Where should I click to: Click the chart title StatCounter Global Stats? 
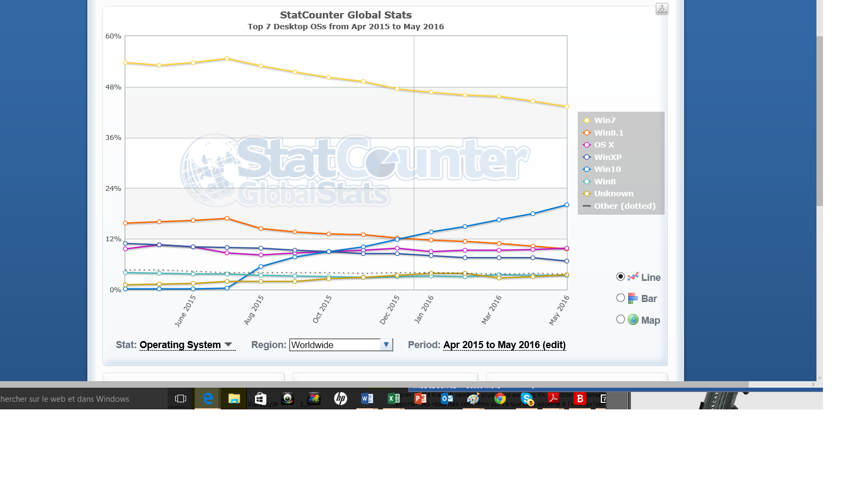pyautogui.click(x=346, y=15)
